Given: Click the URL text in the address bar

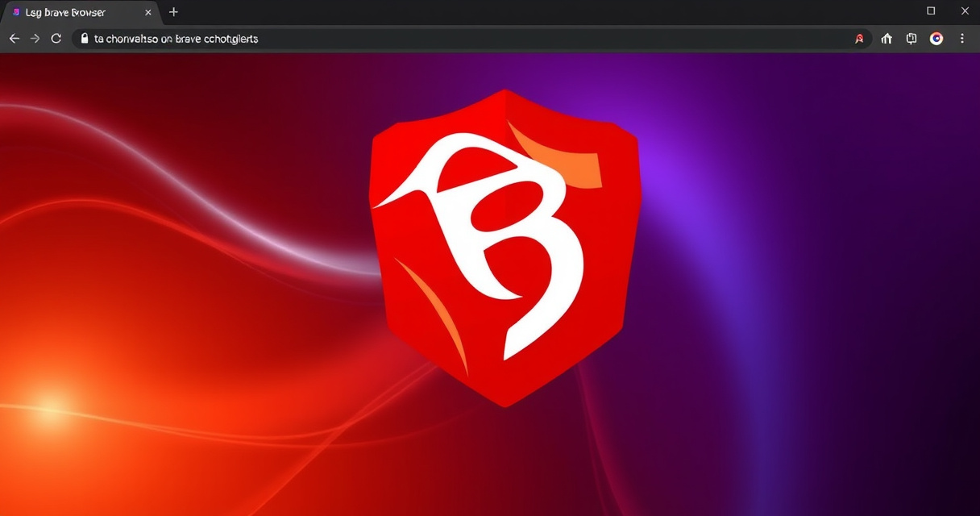Looking at the screenshot, I should tap(176, 39).
